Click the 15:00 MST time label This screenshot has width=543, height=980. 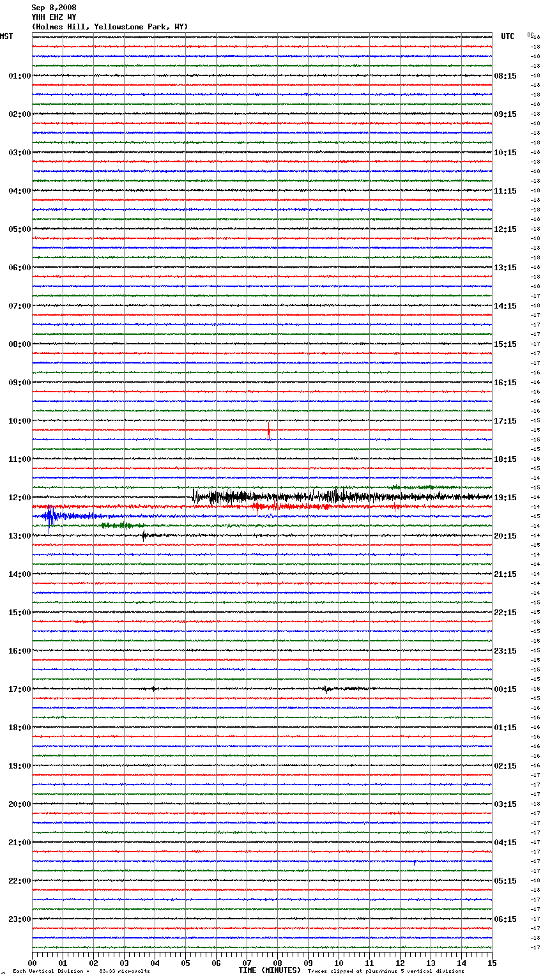pos(19,613)
